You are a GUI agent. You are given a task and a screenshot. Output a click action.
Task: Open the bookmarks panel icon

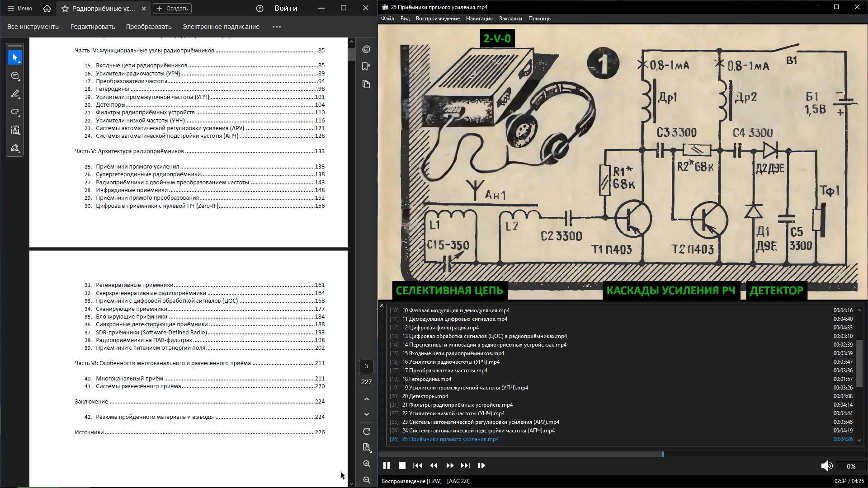click(x=366, y=66)
